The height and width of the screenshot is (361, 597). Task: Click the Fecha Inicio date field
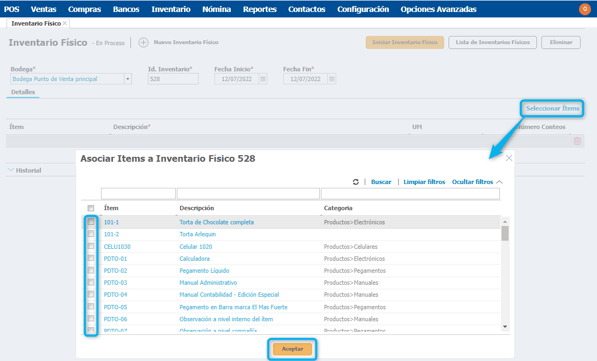[x=236, y=79]
